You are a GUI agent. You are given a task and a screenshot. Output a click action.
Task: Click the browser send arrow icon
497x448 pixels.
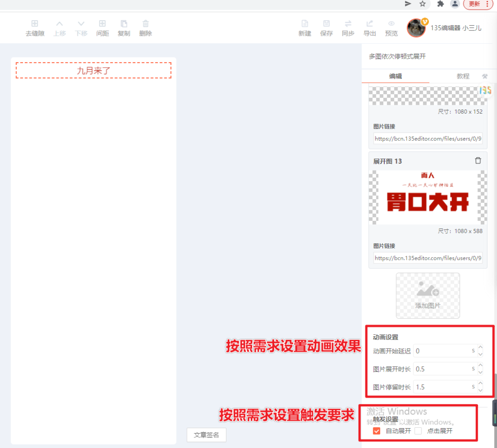click(x=408, y=4)
